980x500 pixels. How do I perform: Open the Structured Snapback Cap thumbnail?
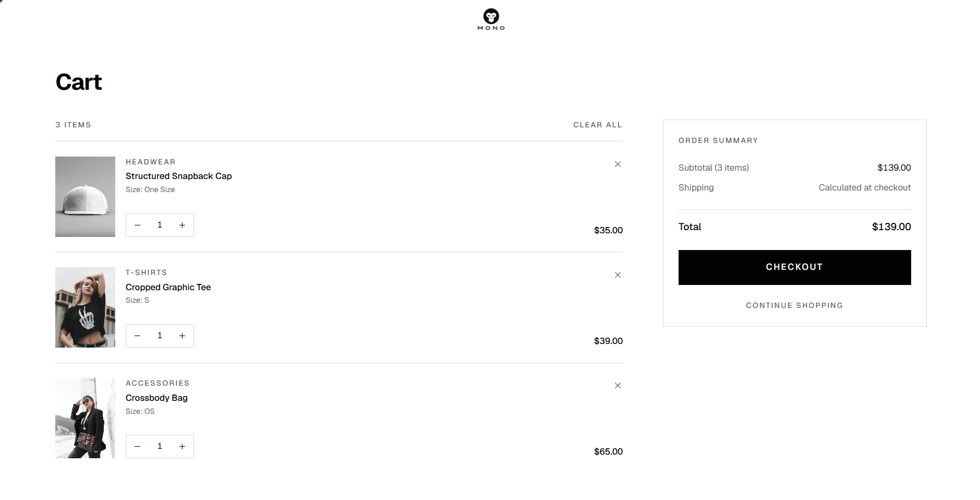coord(85,197)
